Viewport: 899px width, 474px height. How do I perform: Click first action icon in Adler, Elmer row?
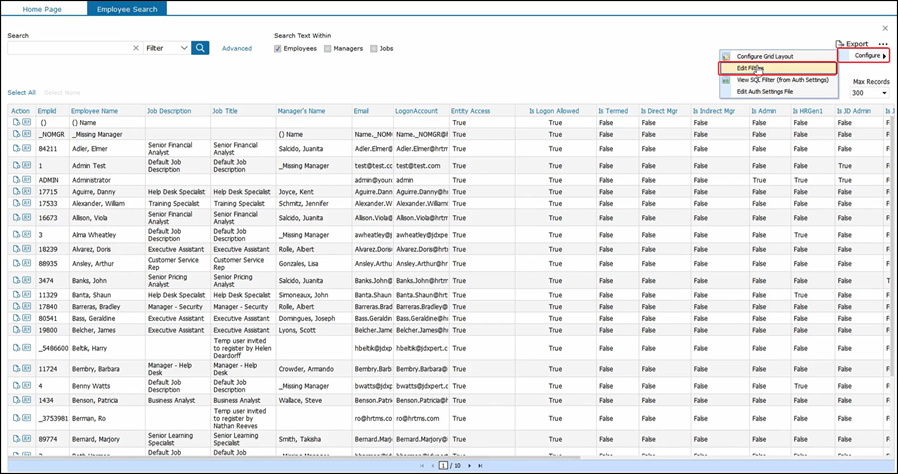tap(17, 147)
